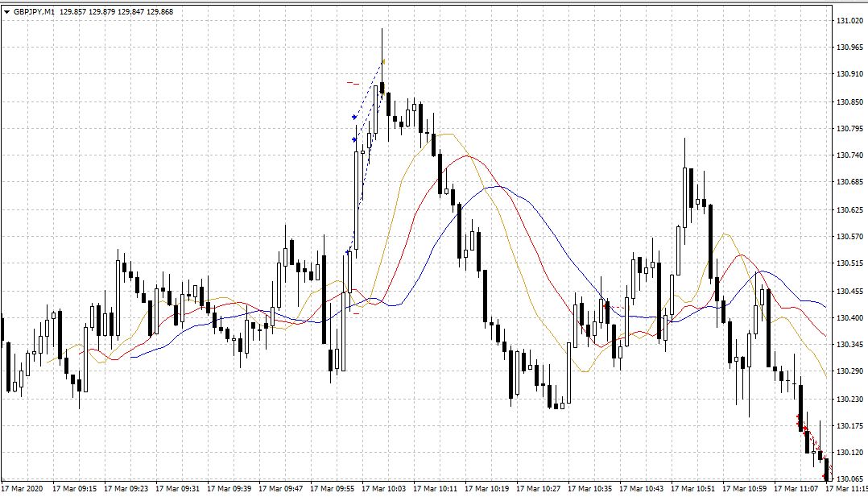Select the price label 130.230
This screenshot has width=868, height=497.
[849, 400]
